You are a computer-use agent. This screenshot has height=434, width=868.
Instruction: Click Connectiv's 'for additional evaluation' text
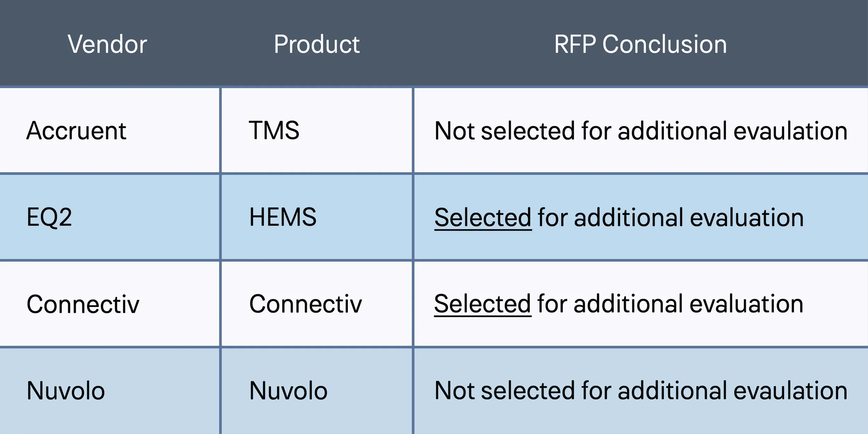point(670,304)
